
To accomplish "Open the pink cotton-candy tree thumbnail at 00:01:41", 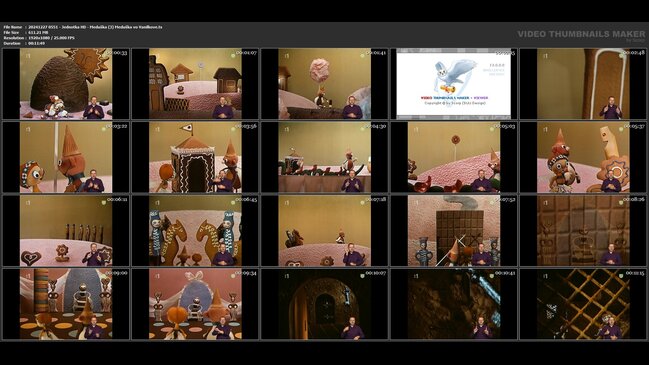I will pyautogui.click(x=324, y=84).
